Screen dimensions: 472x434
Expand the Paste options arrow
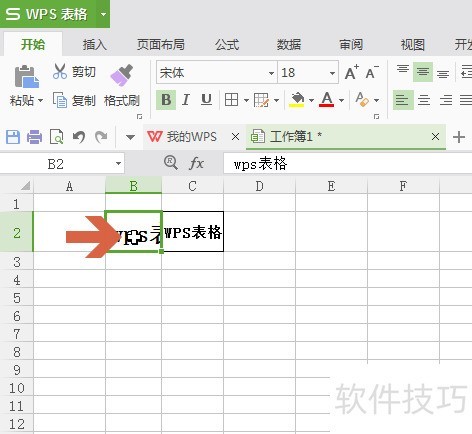click(40, 100)
